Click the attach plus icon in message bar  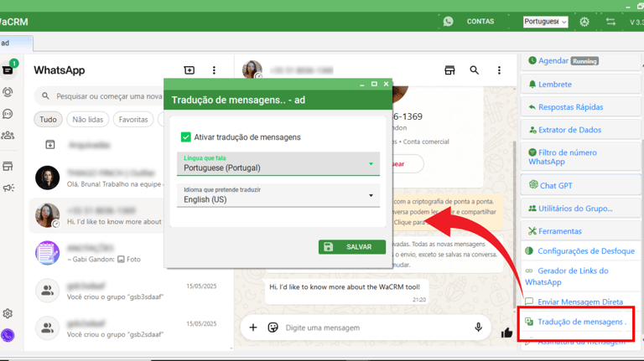[253, 327]
